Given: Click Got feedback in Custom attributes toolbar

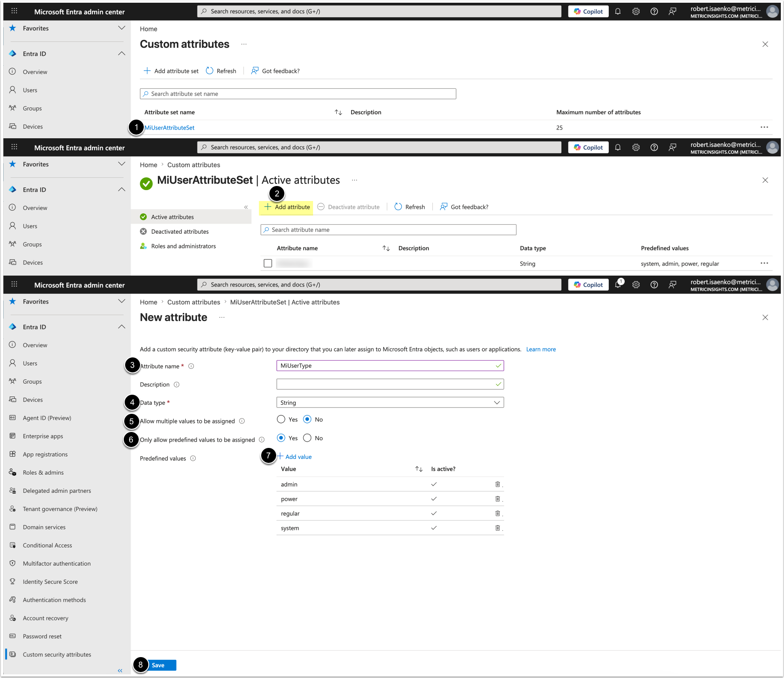Looking at the screenshot, I should [x=275, y=71].
